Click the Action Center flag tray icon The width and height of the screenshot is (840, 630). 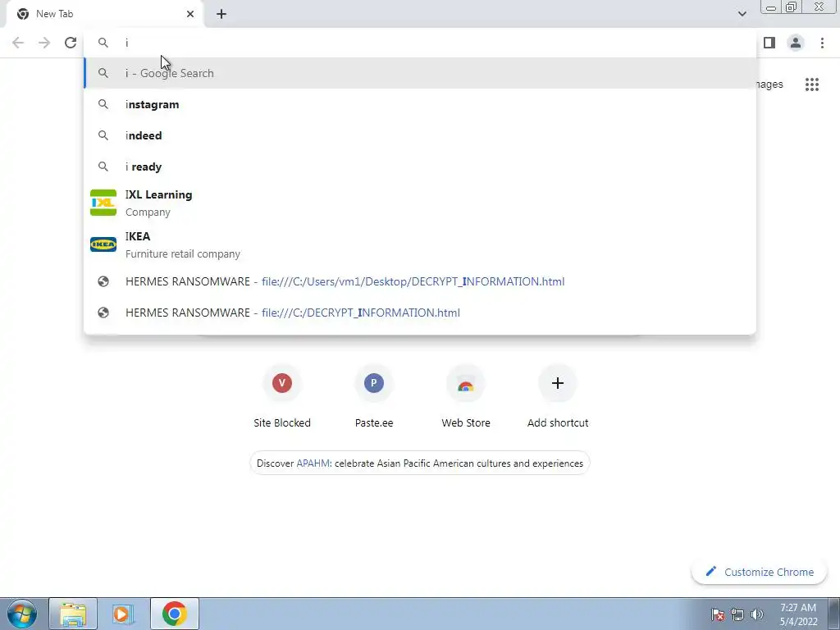(x=718, y=614)
